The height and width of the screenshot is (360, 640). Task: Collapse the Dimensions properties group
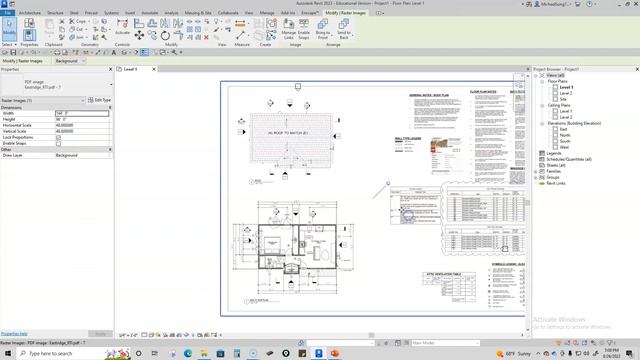(110, 107)
